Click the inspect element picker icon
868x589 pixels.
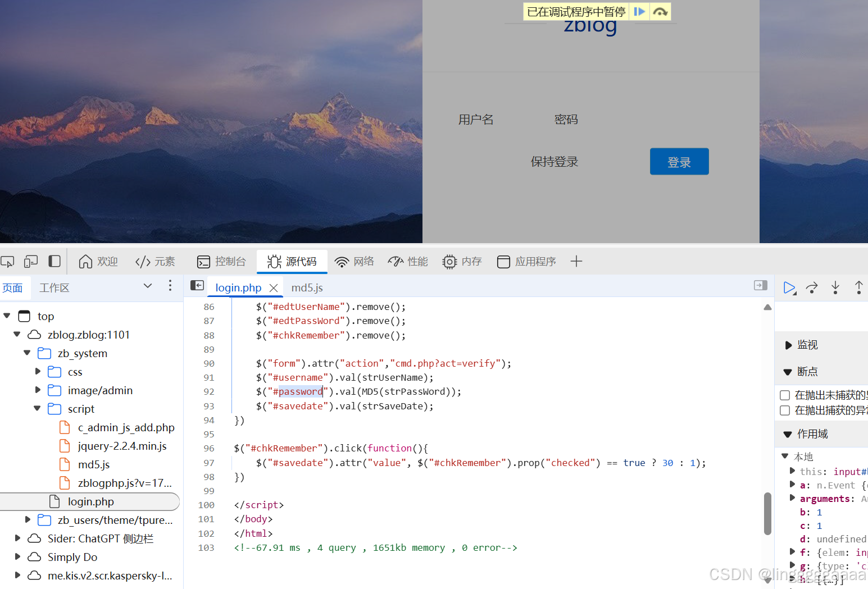coord(7,262)
